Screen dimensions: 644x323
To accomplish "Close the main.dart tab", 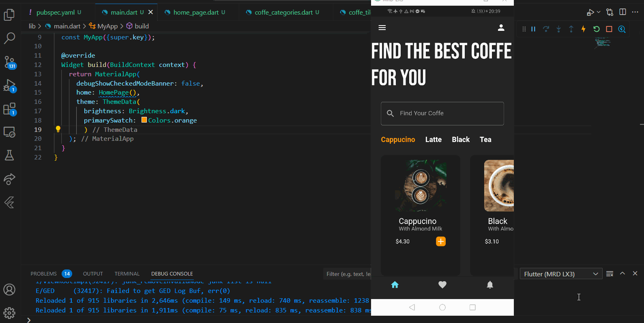I will 150,12.
